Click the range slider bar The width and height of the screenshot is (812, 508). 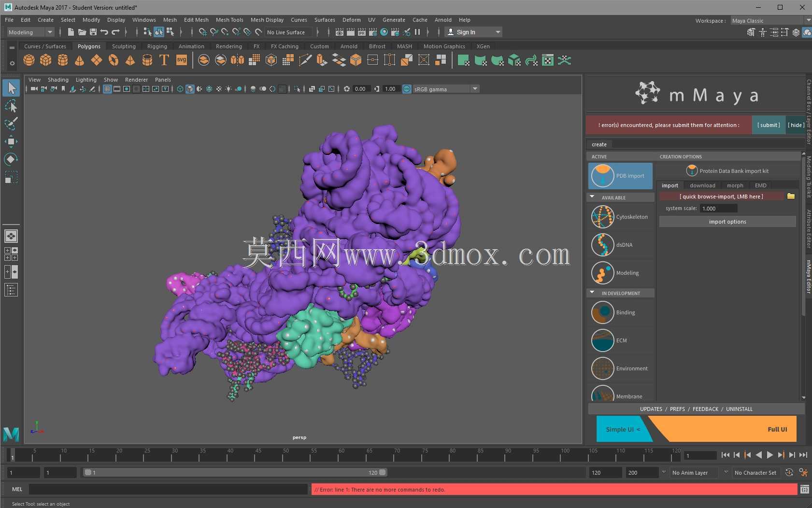235,472
